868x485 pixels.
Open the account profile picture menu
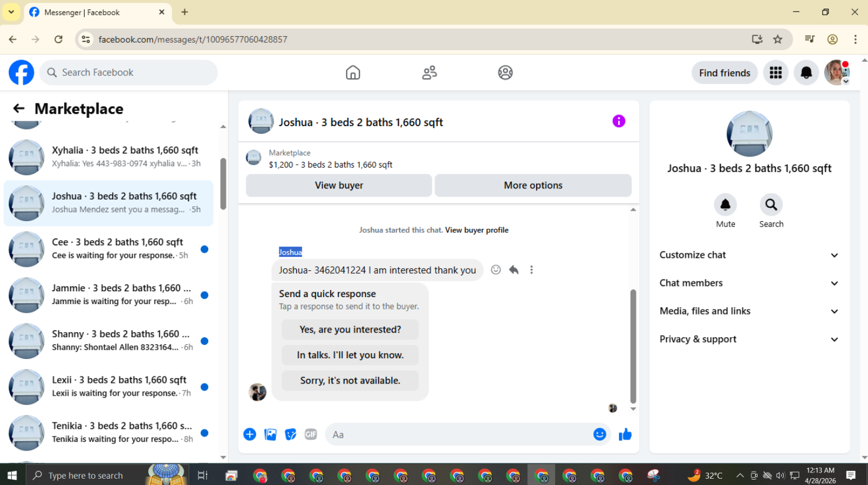tap(836, 72)
